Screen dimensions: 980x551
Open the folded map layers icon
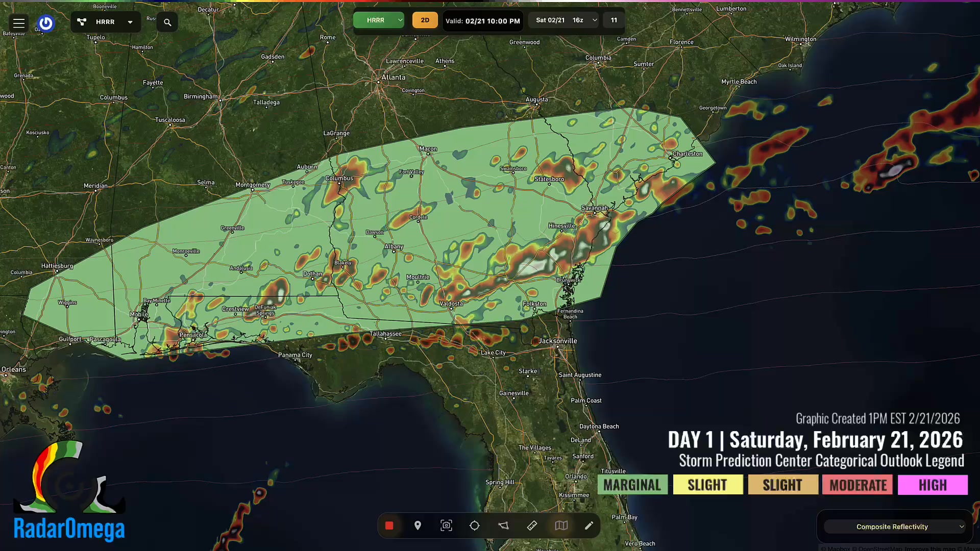pyautogui.click(x=561, y=525)
